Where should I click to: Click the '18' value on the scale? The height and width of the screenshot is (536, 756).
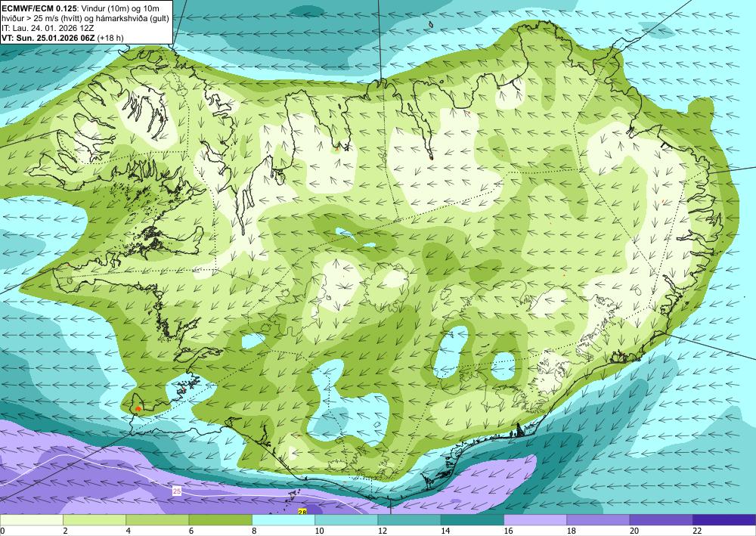572,531
